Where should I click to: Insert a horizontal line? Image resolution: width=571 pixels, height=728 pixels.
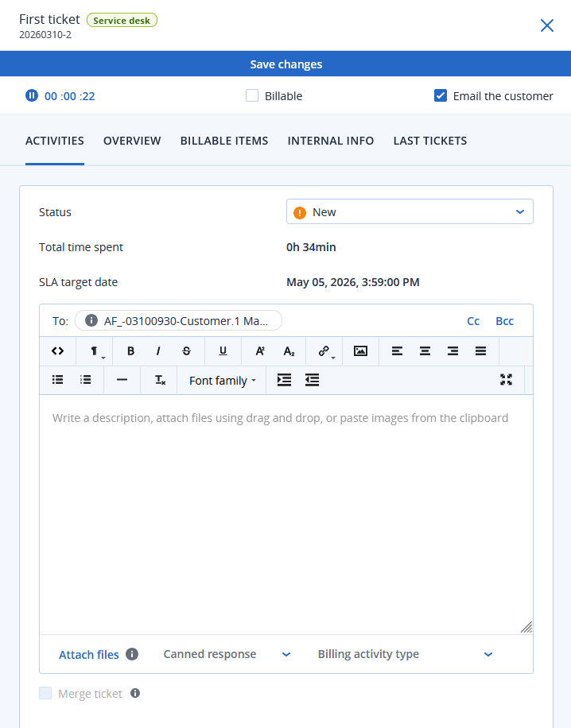point(122,380)
